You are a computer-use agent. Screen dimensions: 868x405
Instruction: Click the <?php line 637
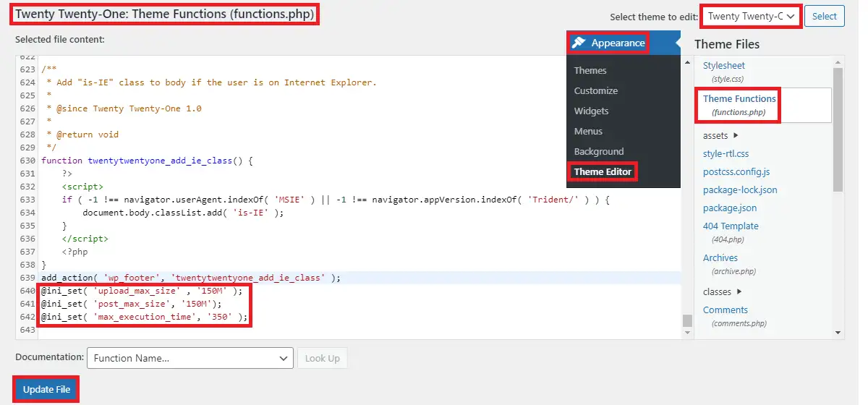(x=75, y=252)
